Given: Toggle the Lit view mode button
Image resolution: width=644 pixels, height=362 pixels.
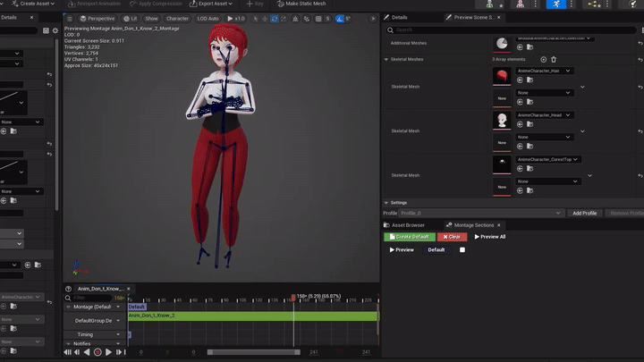Looking at the screenshot, I should tap(130, 18).
